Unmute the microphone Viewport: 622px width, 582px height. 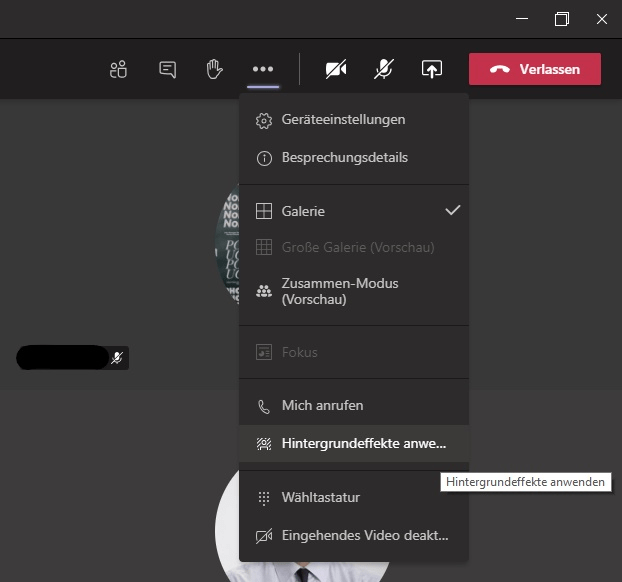coord(384,69)
